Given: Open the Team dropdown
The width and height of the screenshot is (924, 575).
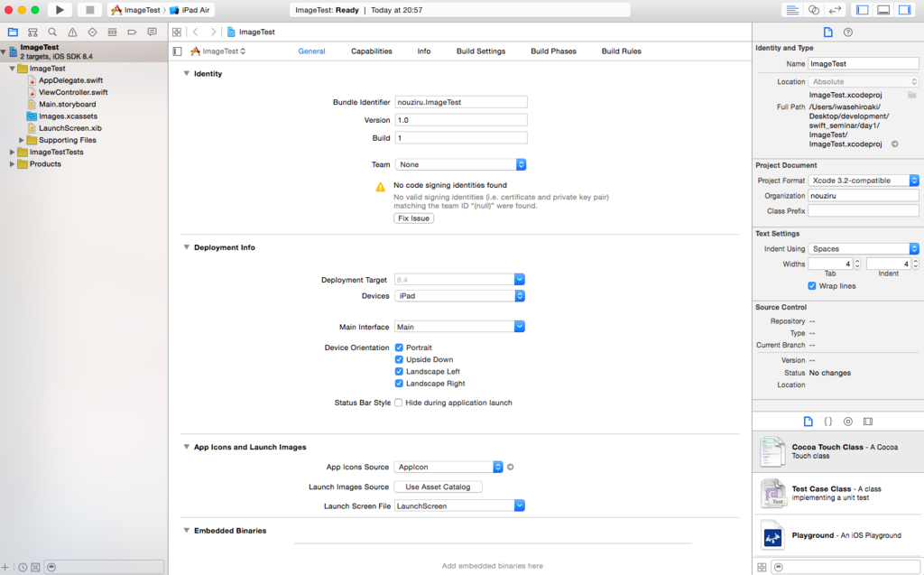Looking at the screenshot, I should pos(460,164).
